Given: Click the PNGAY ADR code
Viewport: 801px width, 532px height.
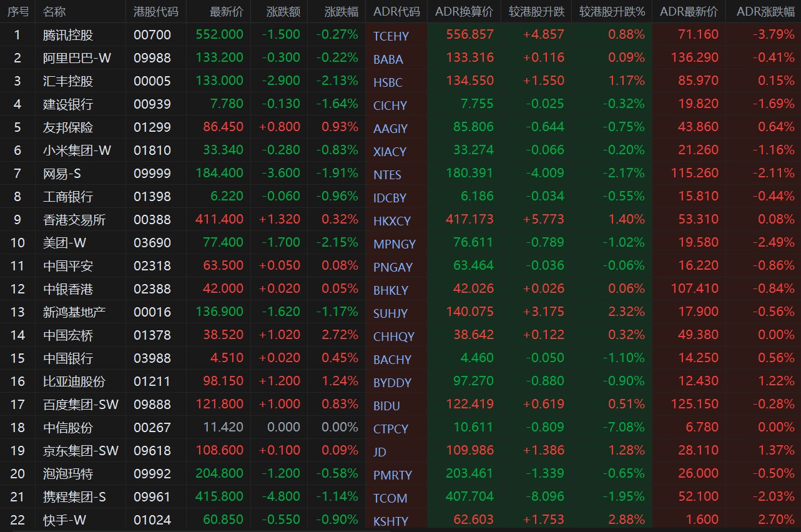Looking at the screenshot, I should click(393, 267).
